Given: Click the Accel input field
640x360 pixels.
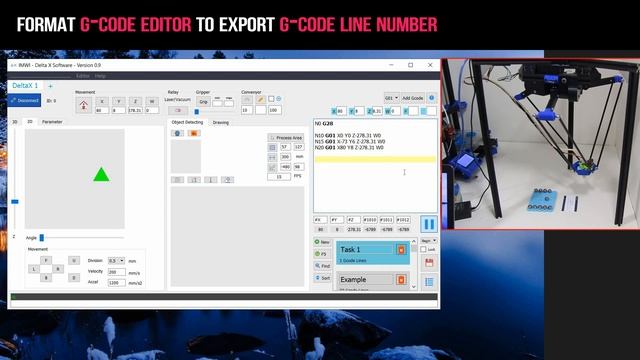Looking at the screenshot, I should coord(116,282).
